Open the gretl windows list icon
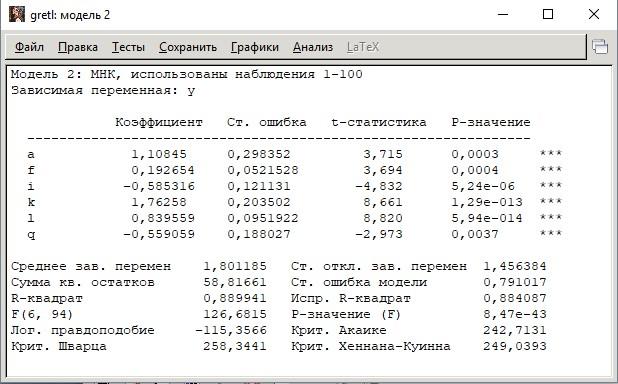 click(x=600, y=47)
